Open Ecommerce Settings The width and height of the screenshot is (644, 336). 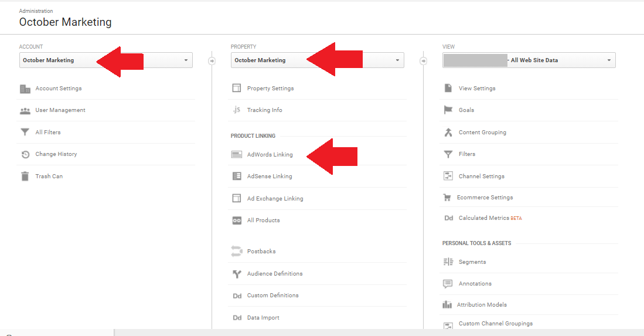[x=485, y=198]
